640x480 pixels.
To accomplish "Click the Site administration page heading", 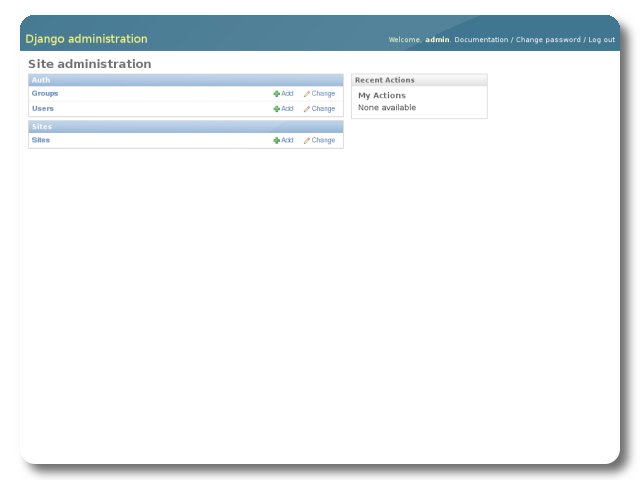I will (x=90, y=64).
